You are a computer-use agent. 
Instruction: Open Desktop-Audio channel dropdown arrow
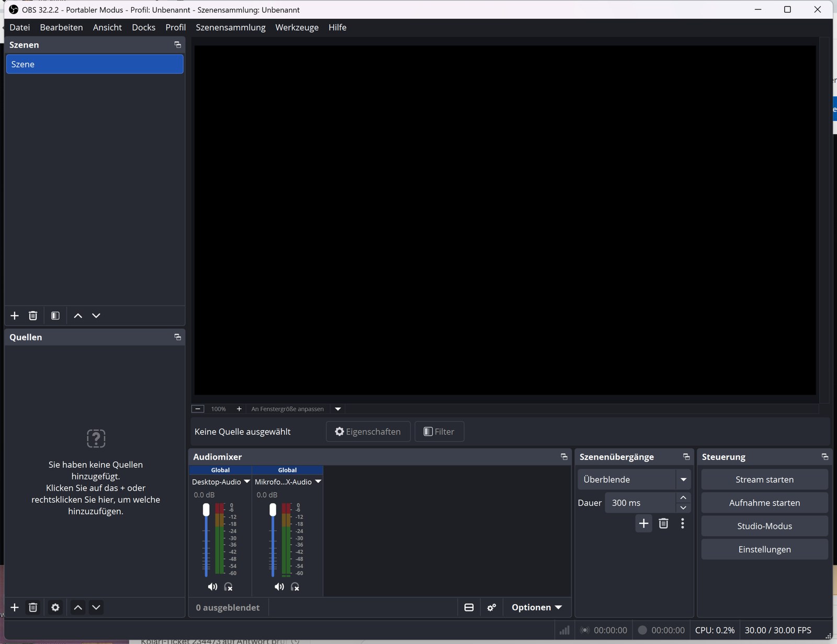click(247, 481)
